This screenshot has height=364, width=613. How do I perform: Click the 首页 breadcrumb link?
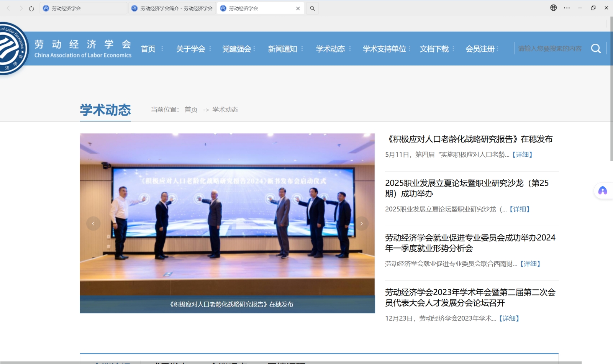coord(191,110)
